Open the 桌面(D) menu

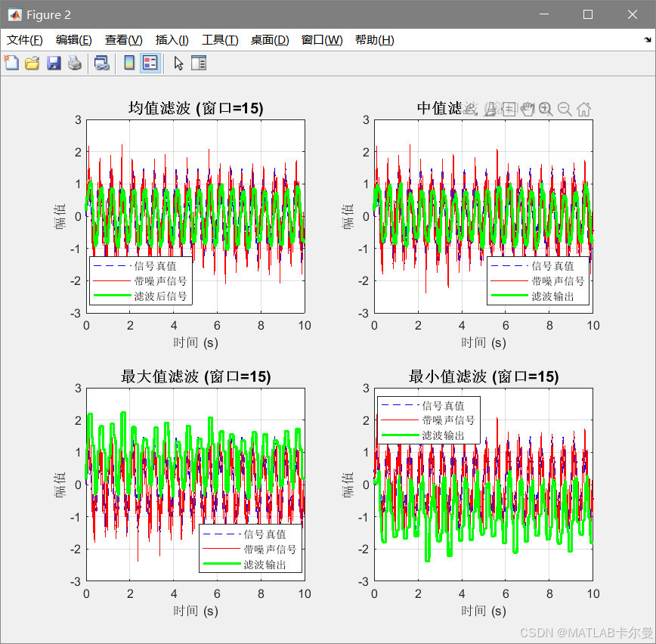click(270, 40)
